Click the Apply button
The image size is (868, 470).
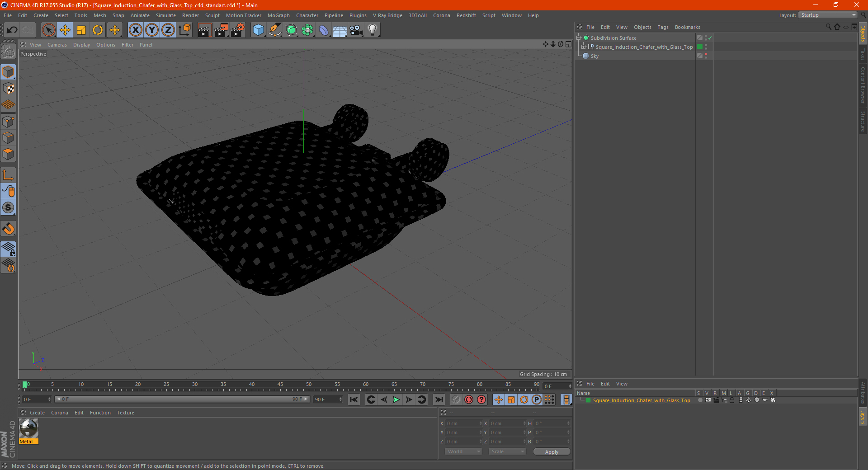(x=552, y=451)
